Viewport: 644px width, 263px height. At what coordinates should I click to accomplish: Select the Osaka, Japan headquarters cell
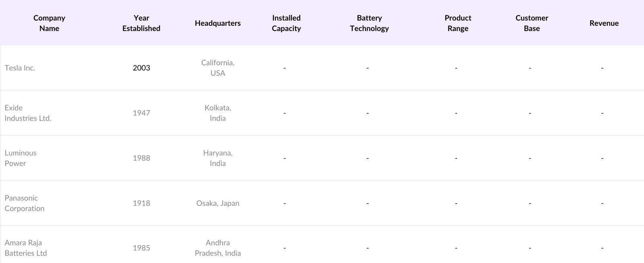pyautogui.click(x=218, y=203)
